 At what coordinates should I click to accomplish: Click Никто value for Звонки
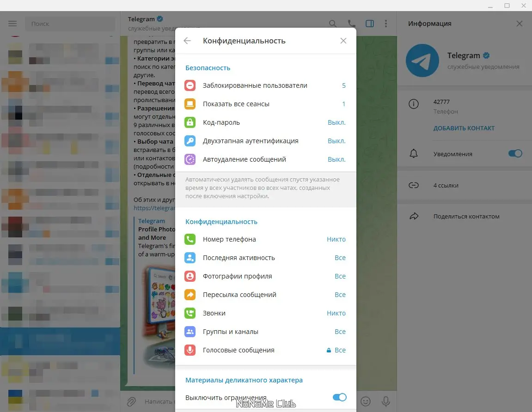click(336, 313)
